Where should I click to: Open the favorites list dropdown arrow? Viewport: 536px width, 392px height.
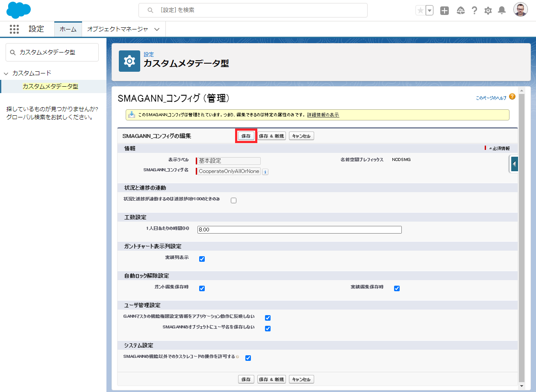click(x=430, y=11)
